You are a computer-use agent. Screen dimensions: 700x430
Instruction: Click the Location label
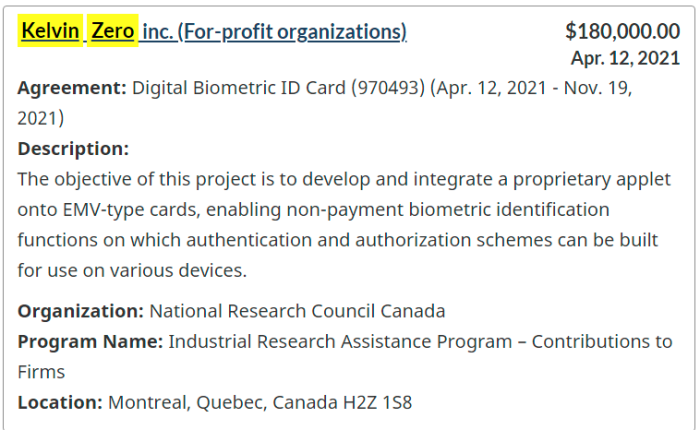pos(60,402)
